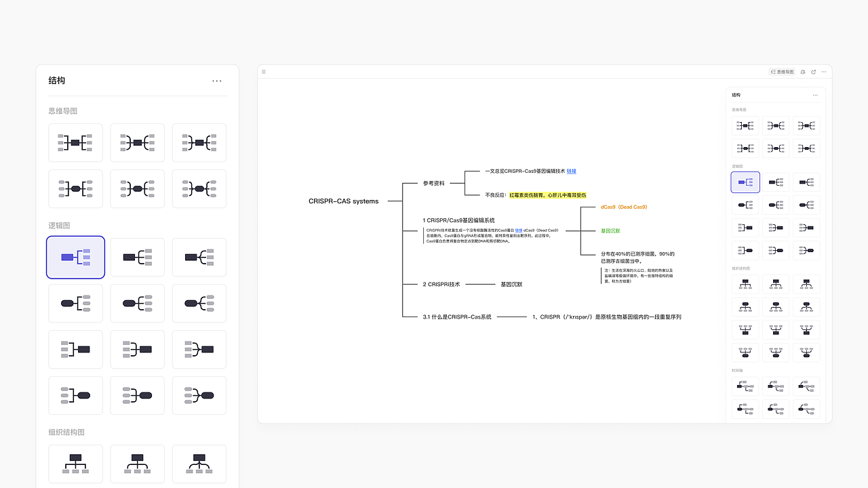This screenshot has height=488, width=868.
Task: App window panel: click the selected purple logic chart
Action: point(745,182)
